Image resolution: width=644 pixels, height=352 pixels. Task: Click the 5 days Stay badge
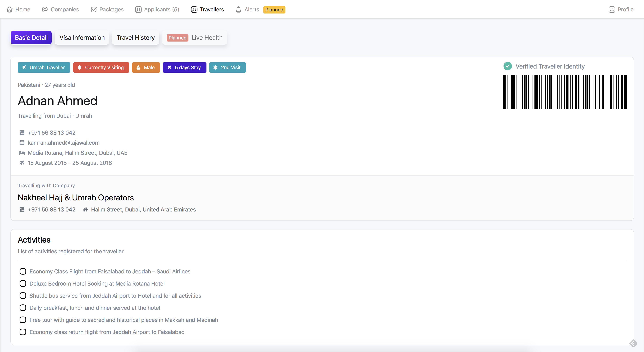(184, 67)
